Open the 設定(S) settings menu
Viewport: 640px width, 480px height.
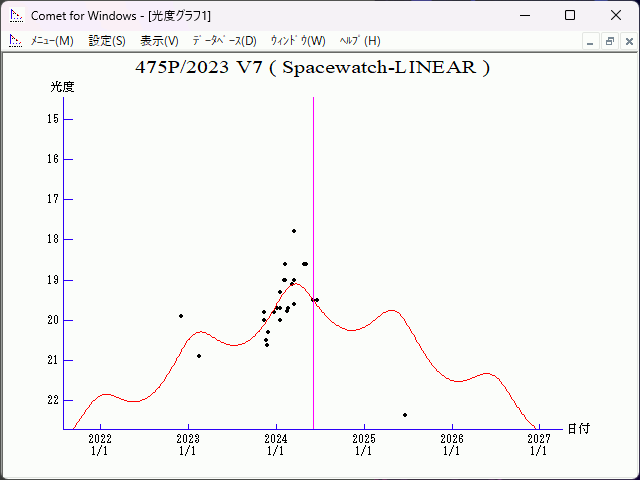[107, 41]
